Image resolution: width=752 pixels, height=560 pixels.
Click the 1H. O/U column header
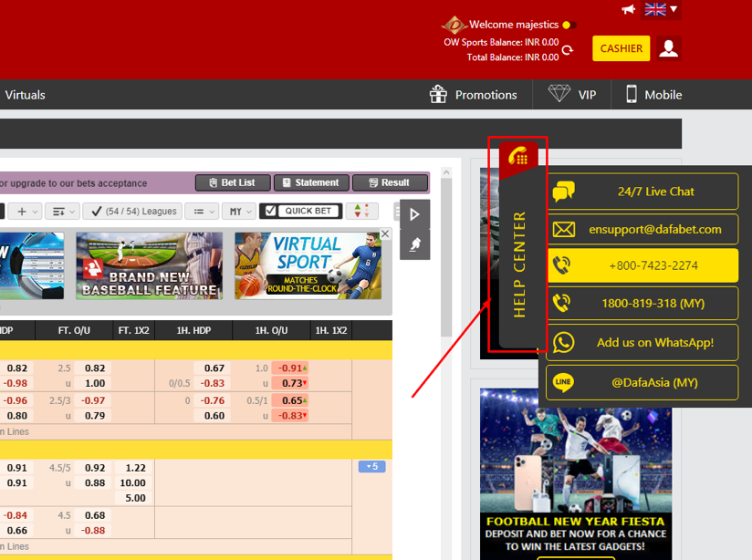click(x=271, y=330)
